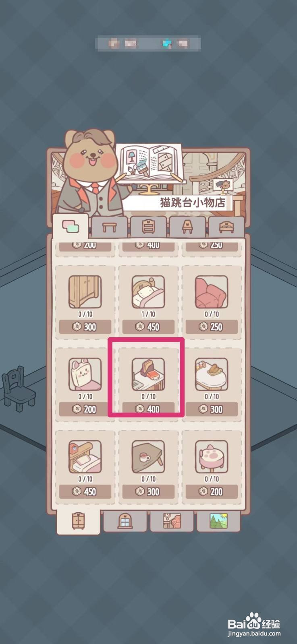Switch to the all-items color swatch tab
This screenshot has width=297, height=644.
tap(70, 227)
